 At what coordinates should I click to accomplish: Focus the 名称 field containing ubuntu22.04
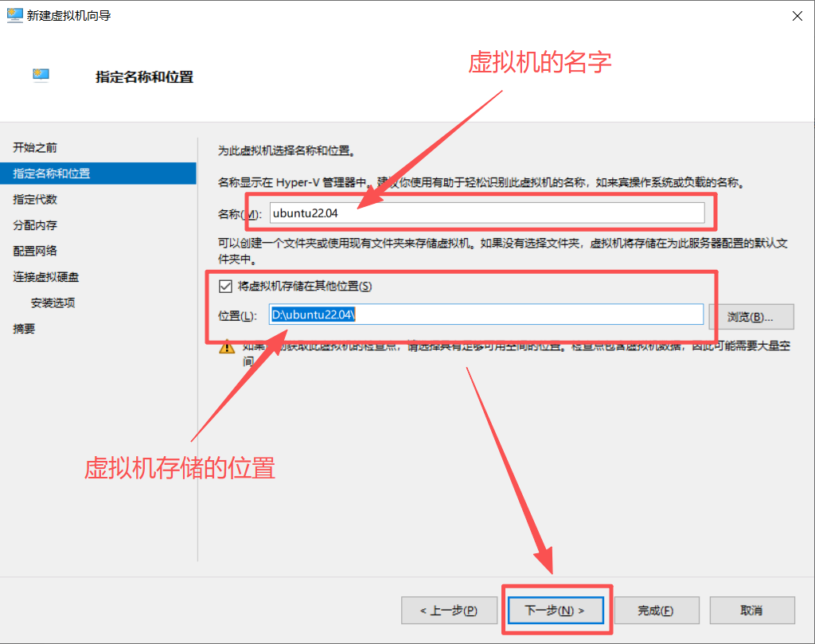[487, 213]
